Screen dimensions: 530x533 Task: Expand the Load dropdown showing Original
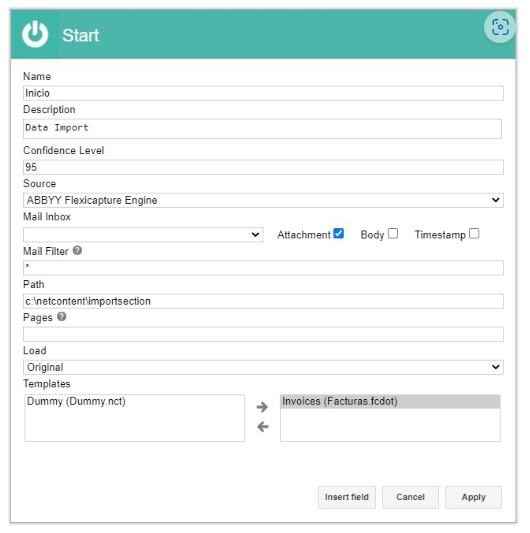(x=263, y=367)
